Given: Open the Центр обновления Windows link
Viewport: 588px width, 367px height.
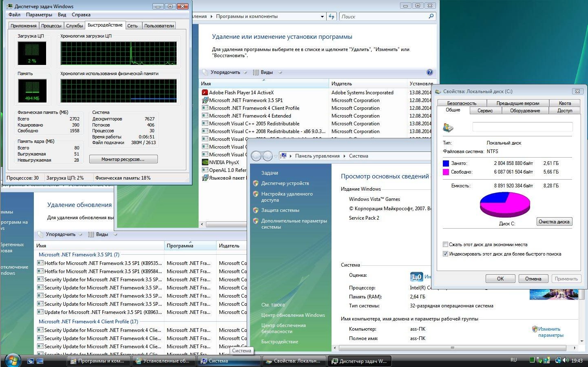Looking at the screenshot, I should pyautogui.click(x=293, y=315).
